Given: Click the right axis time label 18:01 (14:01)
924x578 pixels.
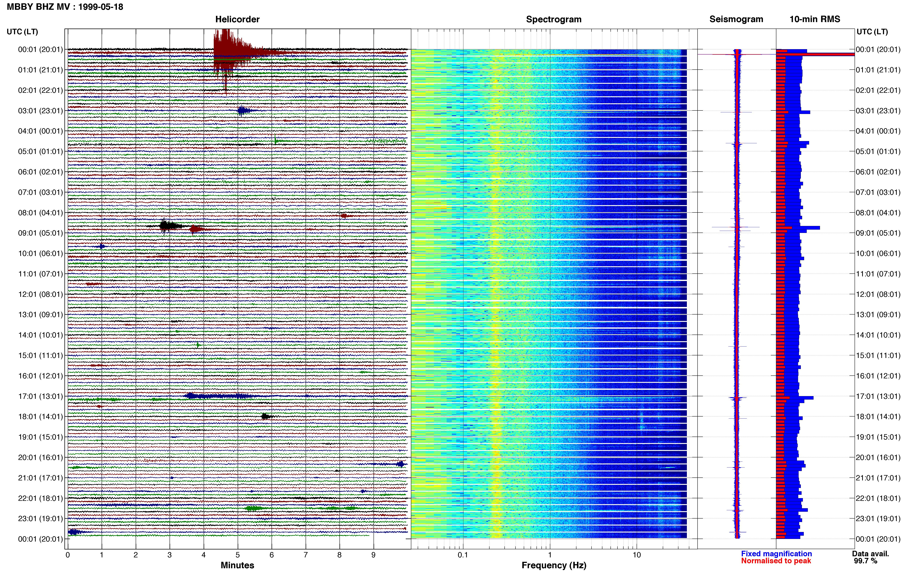Looking at the screenshot, I should 878,417.
